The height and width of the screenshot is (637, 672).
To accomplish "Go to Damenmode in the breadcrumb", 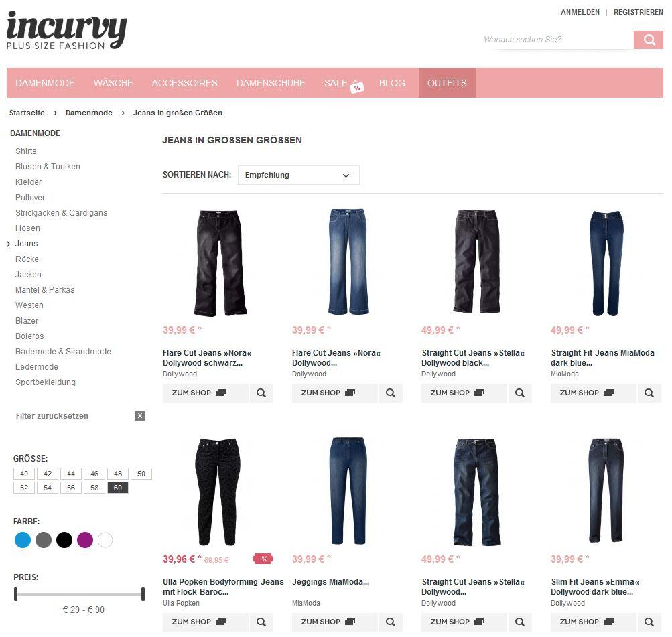I will 88,113.
